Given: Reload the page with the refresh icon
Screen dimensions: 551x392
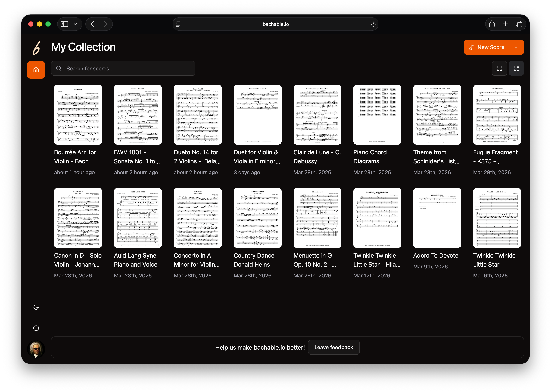Looking at the screenshot, I should coord(373,24).
